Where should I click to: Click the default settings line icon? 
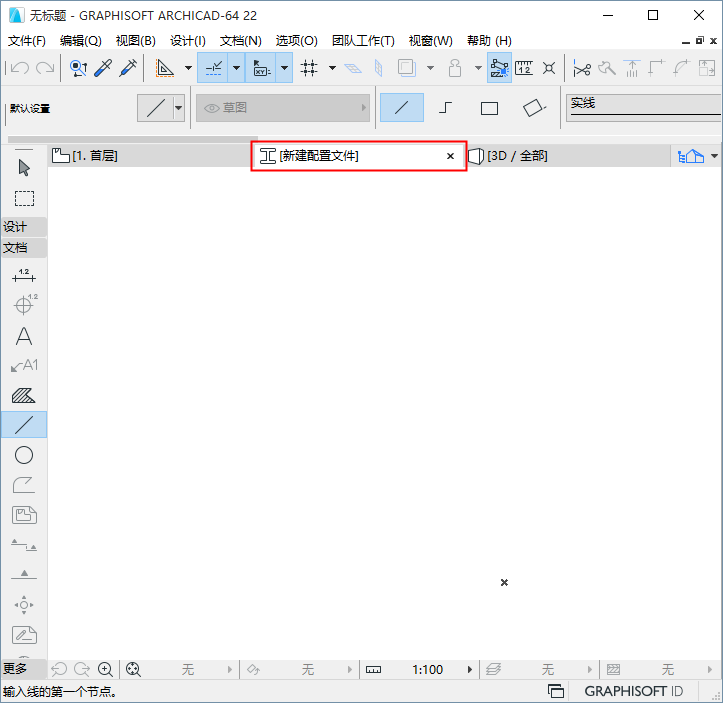pos(155,108)
